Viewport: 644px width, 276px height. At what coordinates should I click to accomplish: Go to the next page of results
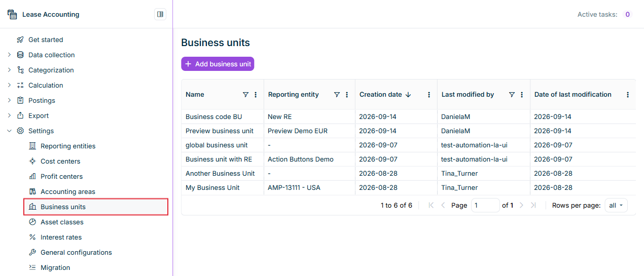coord(522,205)
